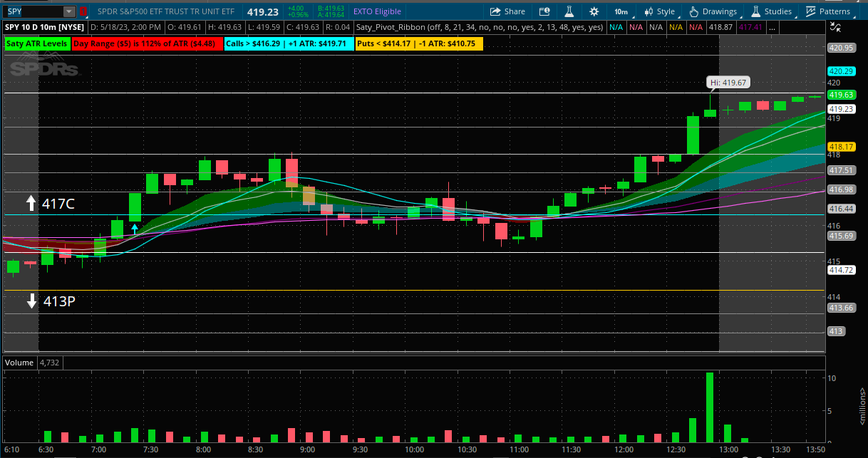The width and height of the screenshot is (868, 458).
Task: Click the orange 418.17 price axis tag
Action: 841,147
